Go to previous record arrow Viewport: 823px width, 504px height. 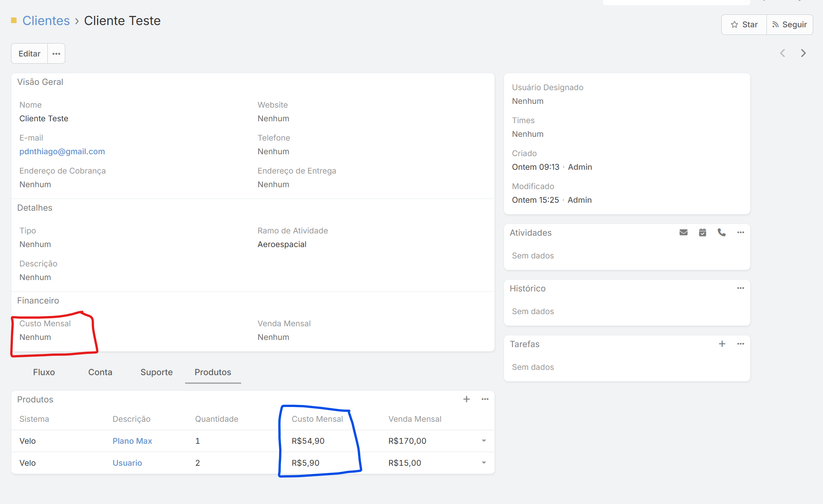tap(782, 53)
